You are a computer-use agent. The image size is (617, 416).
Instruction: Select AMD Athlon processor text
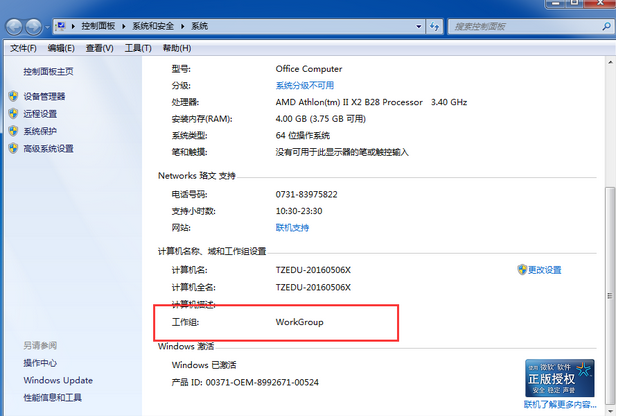pyautogui.click(x=371, y=102)
